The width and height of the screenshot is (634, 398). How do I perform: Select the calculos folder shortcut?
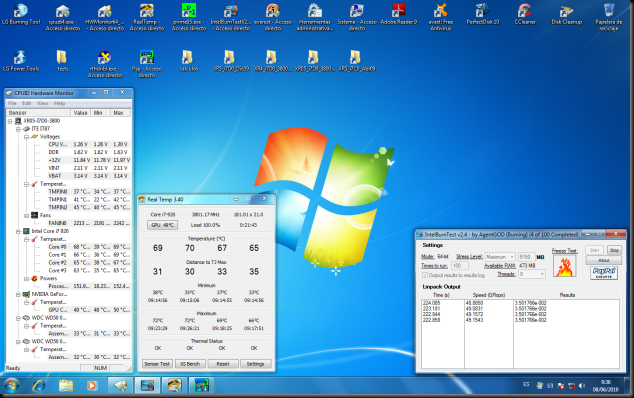point(189,61)
